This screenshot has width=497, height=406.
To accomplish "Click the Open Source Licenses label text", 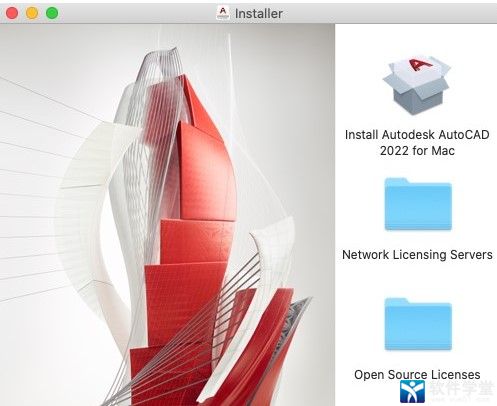I will pos(417,375).
